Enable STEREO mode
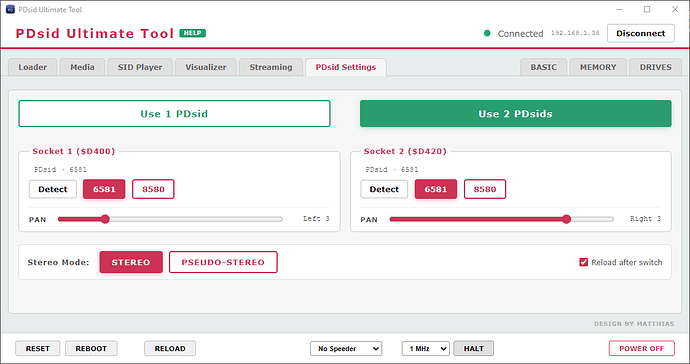 tap(131, 262)
